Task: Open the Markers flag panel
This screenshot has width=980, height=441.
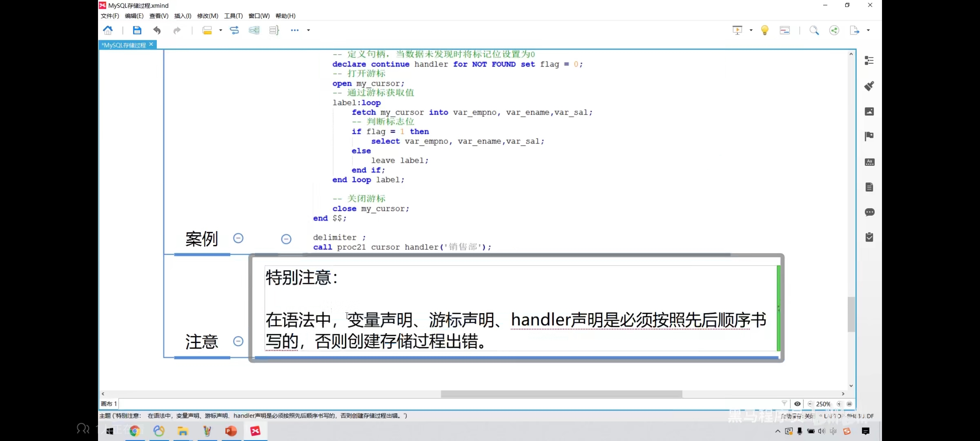Action: [x=869, y=136]
